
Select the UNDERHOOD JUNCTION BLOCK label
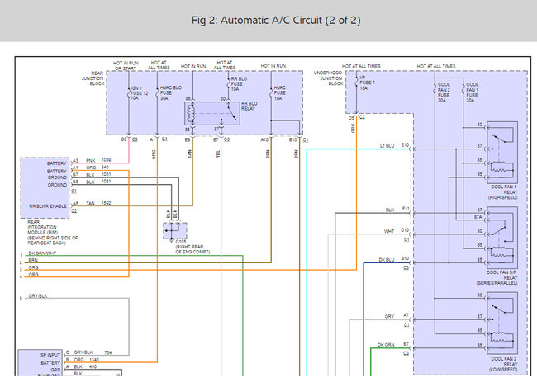(x=328, y=78)
